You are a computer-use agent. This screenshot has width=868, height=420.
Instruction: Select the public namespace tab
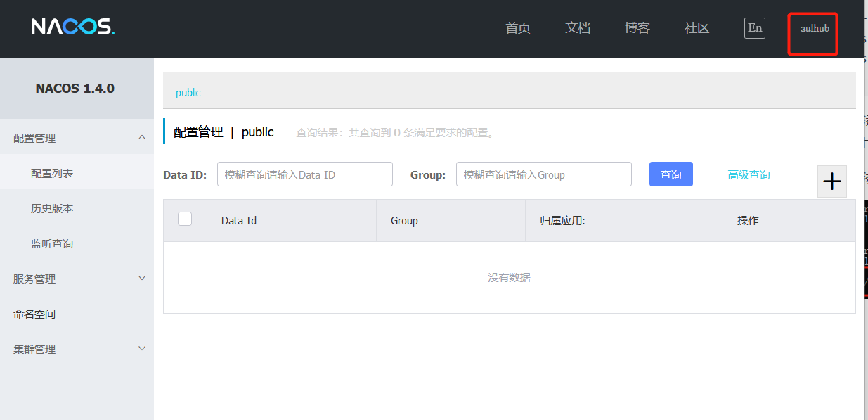tap(188, 93)
